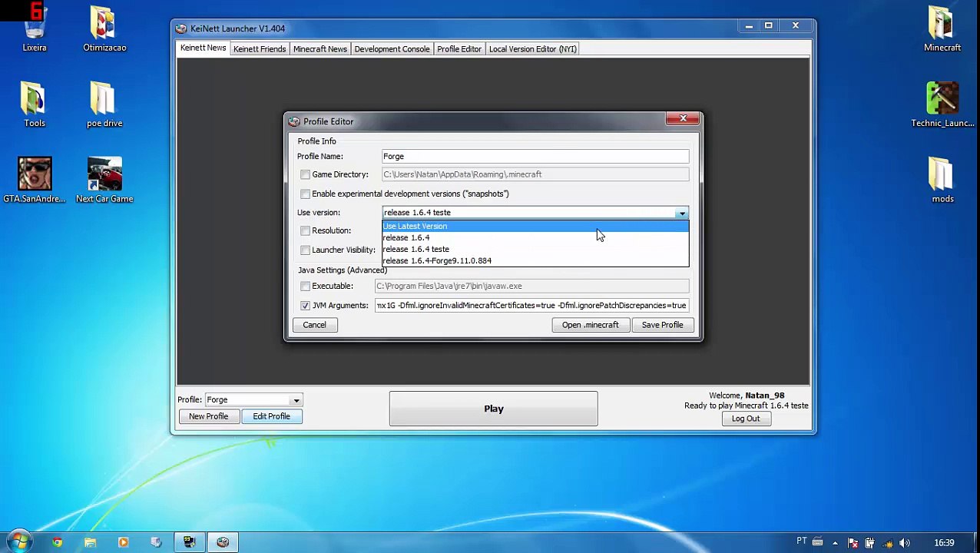Click the JVM Arguments text field

(531, 306)
